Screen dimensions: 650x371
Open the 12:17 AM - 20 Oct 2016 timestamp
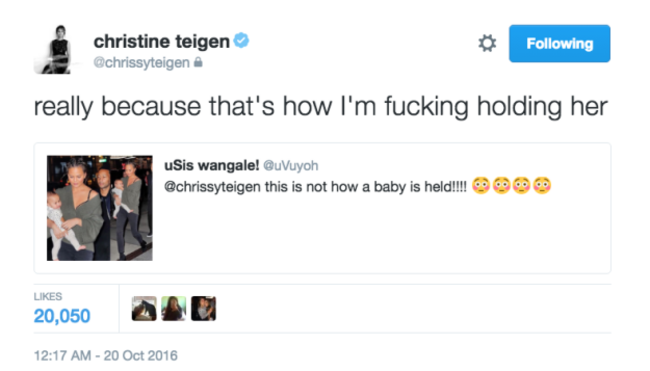click(105, 356)
